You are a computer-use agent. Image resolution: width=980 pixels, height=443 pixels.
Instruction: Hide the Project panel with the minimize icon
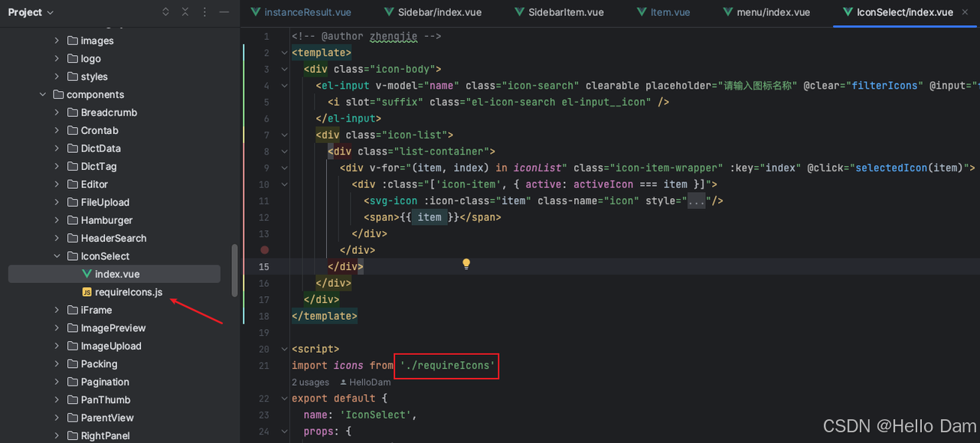pyautogui.click(x=224, y=12)
